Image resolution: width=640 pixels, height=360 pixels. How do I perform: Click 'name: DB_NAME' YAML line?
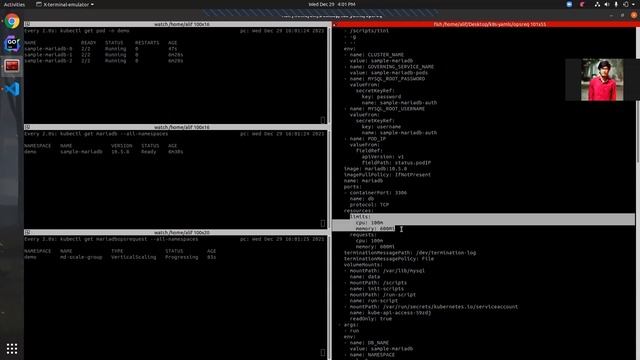[x=369, y=343]
